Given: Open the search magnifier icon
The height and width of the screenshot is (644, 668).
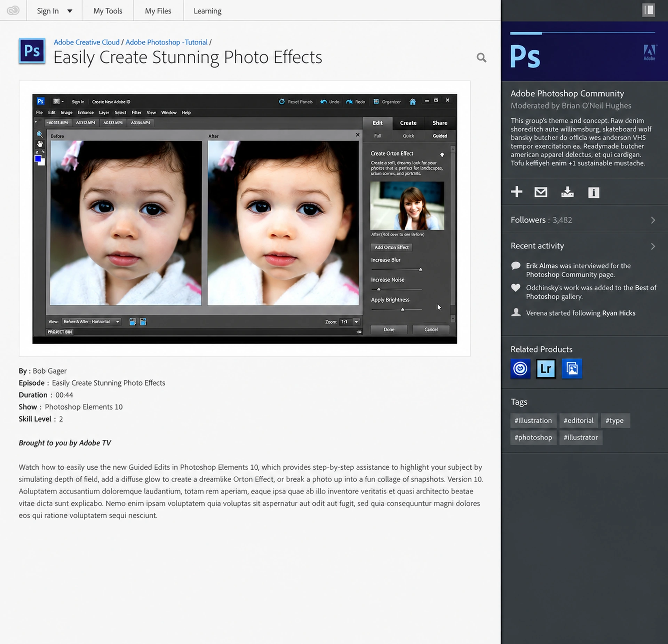Looking at the screenshot, I should 481,57.
